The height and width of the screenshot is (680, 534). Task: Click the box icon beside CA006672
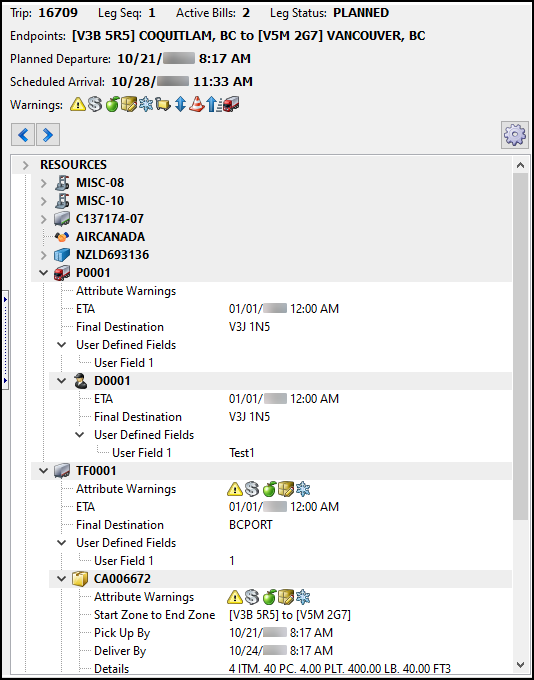coord(80,579)
